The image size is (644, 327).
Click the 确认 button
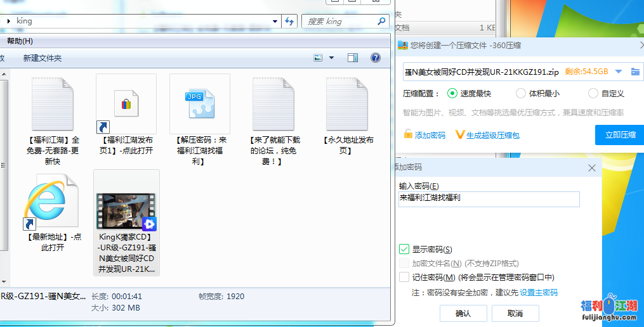click(463, 314)
